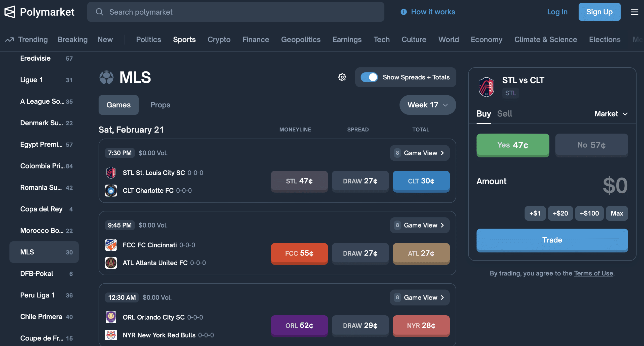Click the St. Louis City SC crest
This screenshot has height=346, width=644.
(x=111, y=173)
